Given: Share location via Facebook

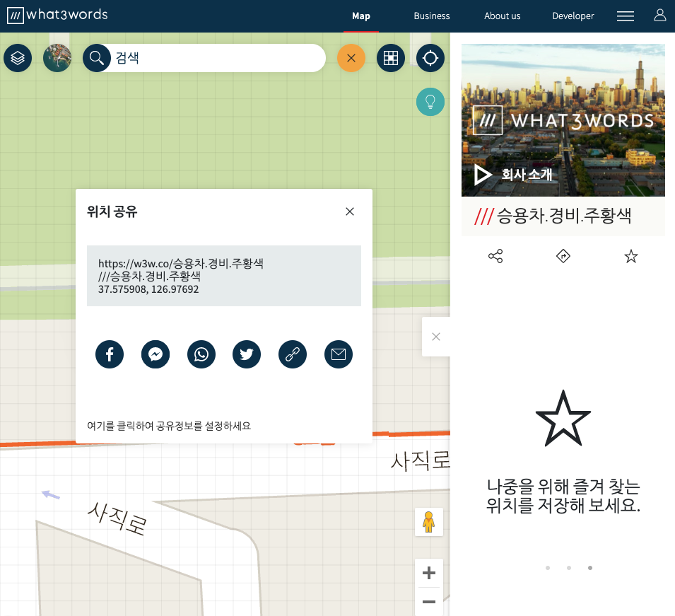Looking at the screenshot, I should [110, 354].
